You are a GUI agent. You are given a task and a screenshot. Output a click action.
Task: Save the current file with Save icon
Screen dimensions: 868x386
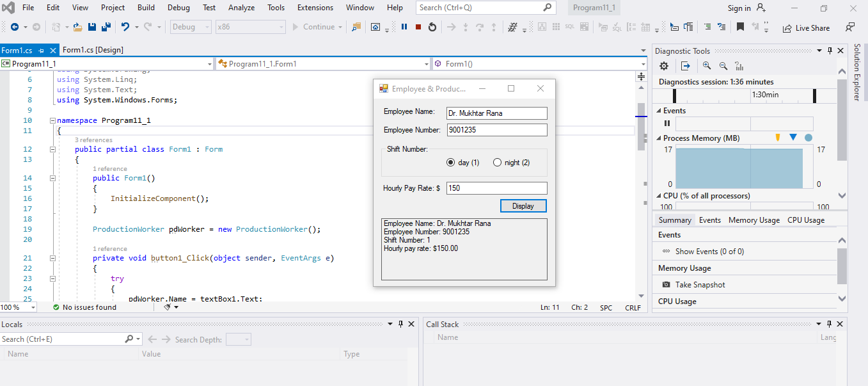92,28
